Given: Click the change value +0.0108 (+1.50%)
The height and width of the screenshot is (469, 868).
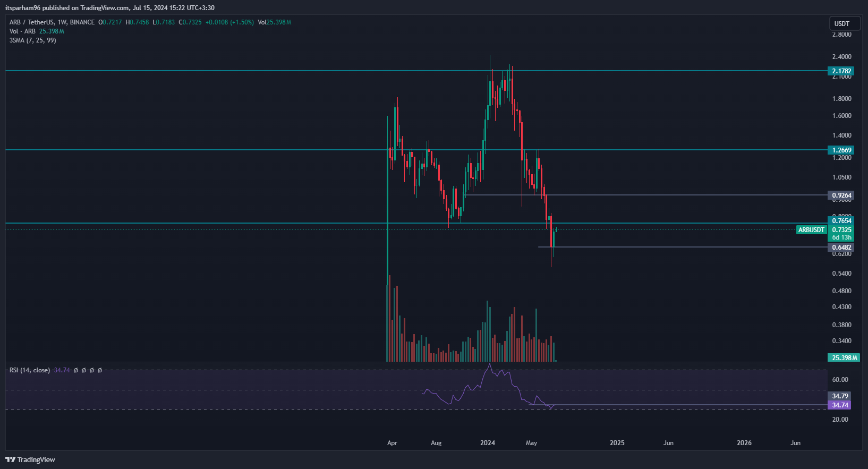Looking at the screenshot, I should pyautogui.click(x=229, y=22).
